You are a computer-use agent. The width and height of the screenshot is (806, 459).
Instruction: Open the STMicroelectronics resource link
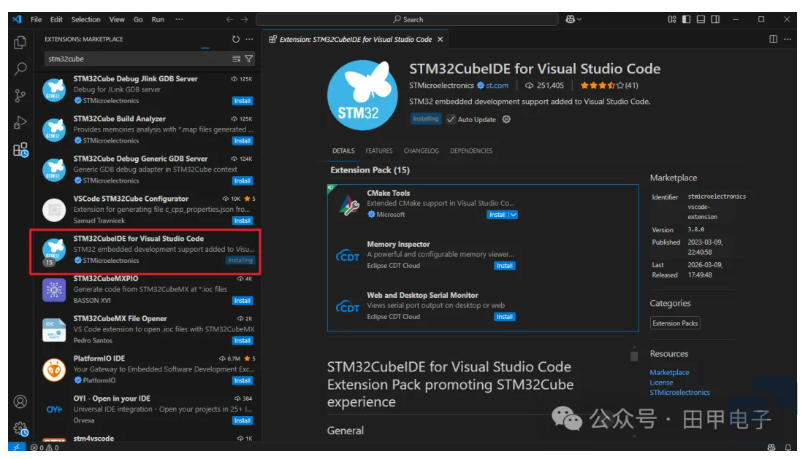(679, 392)
